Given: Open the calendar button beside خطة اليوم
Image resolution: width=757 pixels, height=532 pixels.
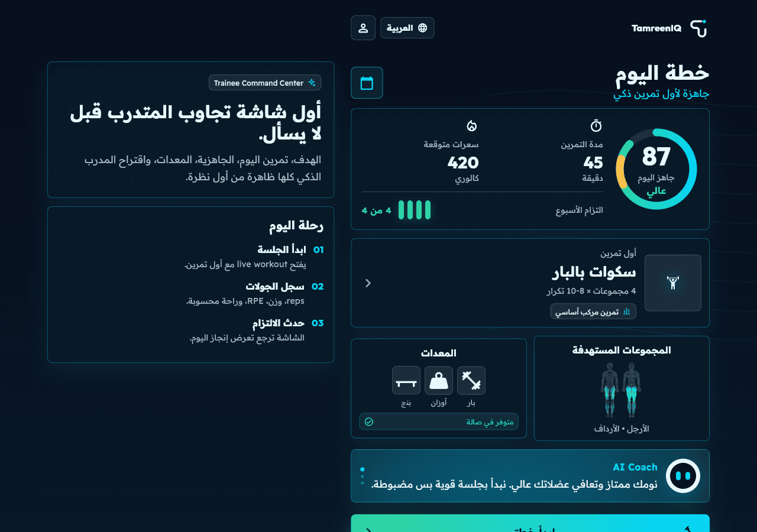Looking at the screenshot, I should [367, 83].
